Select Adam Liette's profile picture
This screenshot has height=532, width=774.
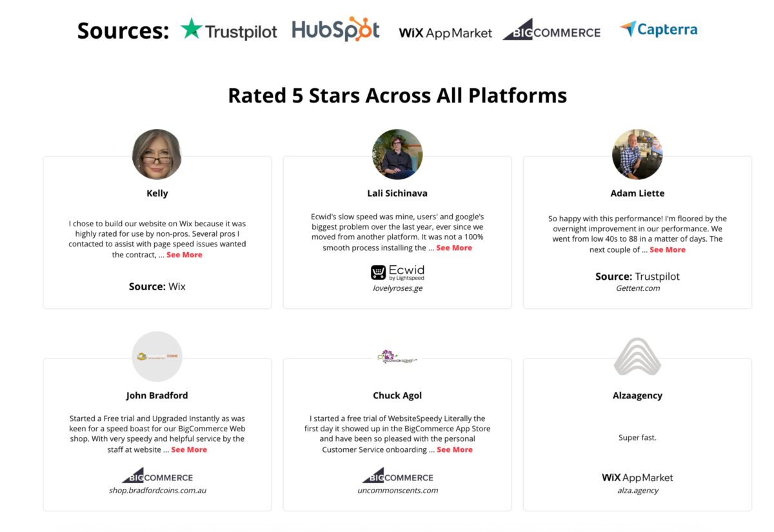click(637, 154)
